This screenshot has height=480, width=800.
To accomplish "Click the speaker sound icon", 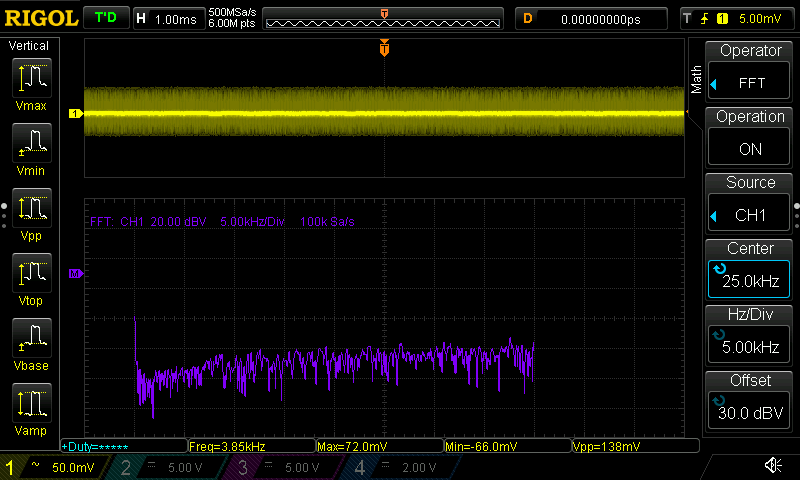I will [x=773, y=465].
